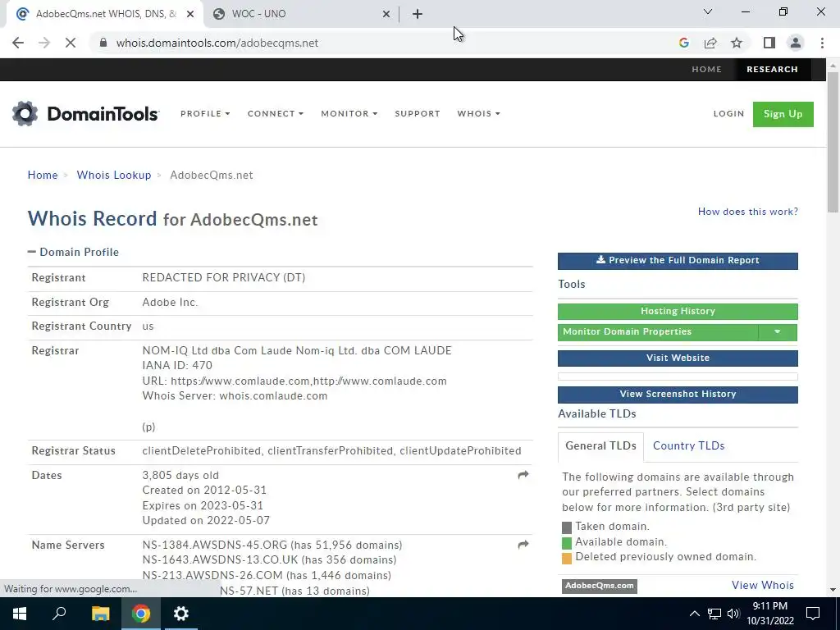The height and width of the screenshot is (630, 840).
Task: Open Settings gear in taskbar
Action: [181, 614]
